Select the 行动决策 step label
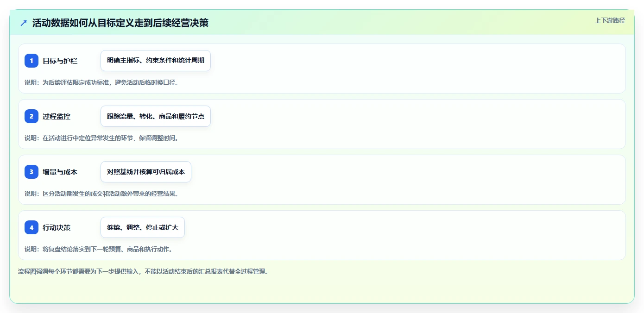 tap(57, 227)
